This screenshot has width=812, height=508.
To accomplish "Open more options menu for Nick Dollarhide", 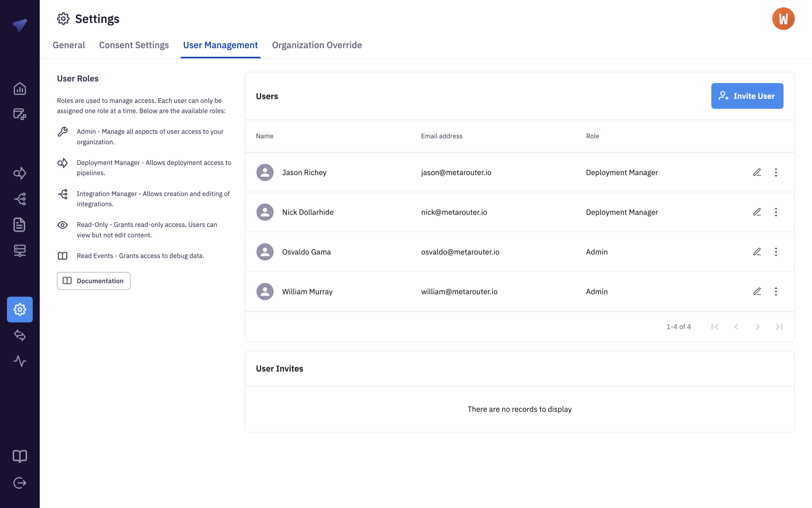I will (x=776, y=212).
